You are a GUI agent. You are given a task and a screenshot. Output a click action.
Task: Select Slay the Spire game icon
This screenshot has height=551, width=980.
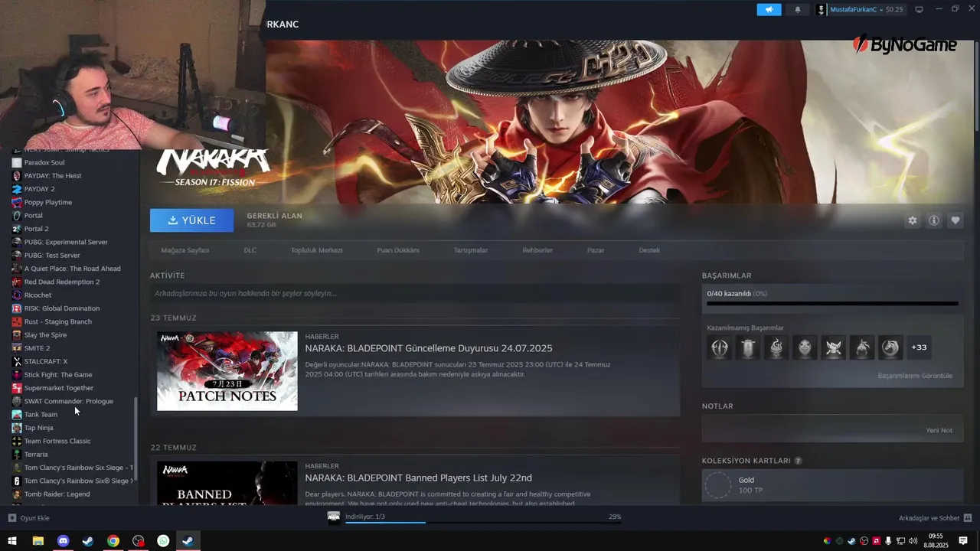point(17,335)
